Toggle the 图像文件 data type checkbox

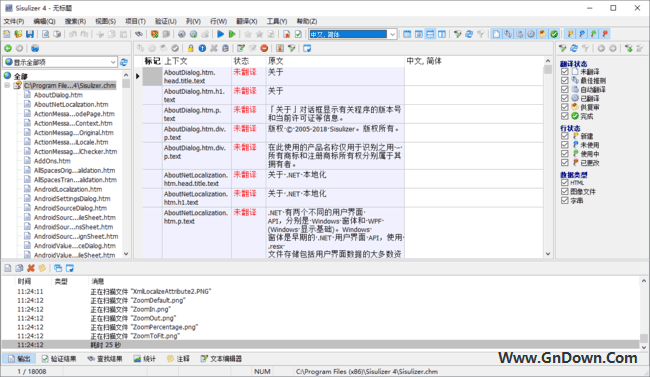pos(565,192)
